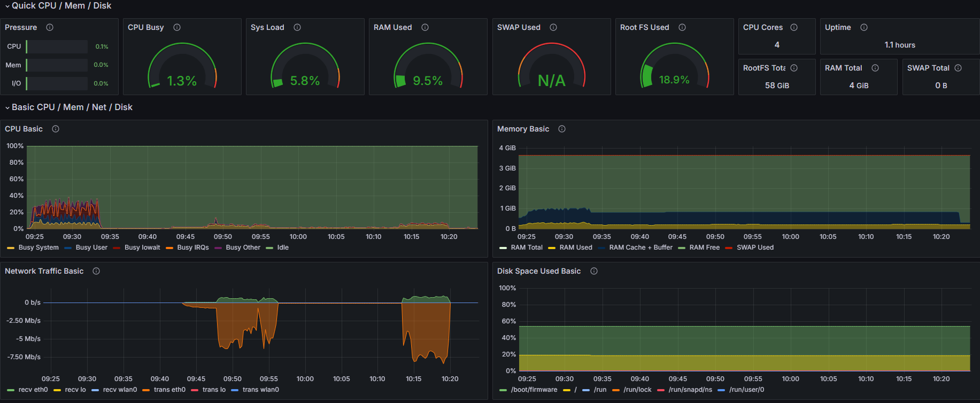Click the yellow RAM Used legend color swatch
Viewport: 980px width, 403px height.
click(x=552, y=248)
